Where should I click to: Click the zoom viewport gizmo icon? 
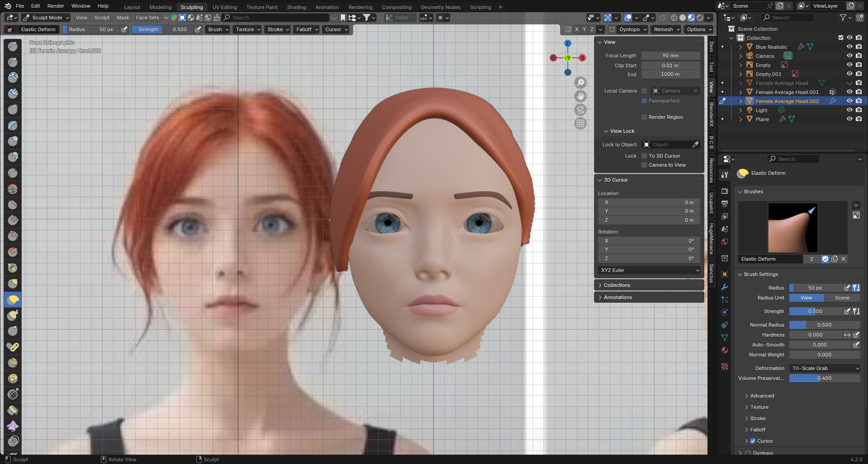click(580, 83)
